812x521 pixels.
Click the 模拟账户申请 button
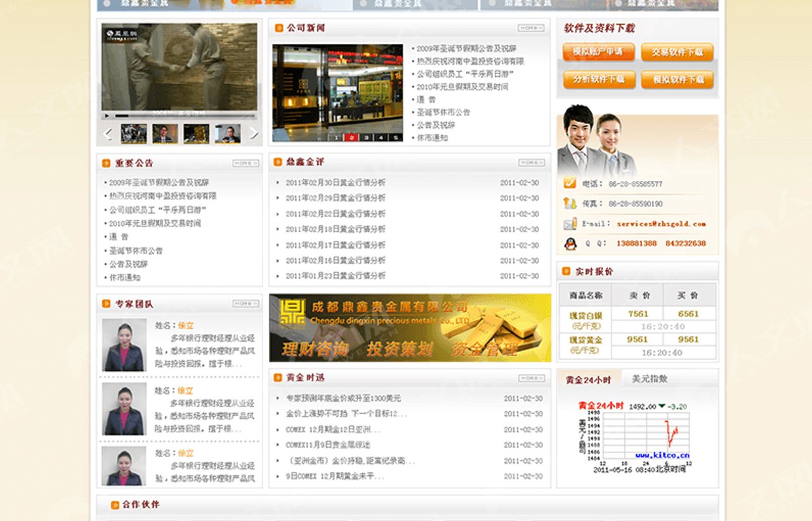pos(598,52)
